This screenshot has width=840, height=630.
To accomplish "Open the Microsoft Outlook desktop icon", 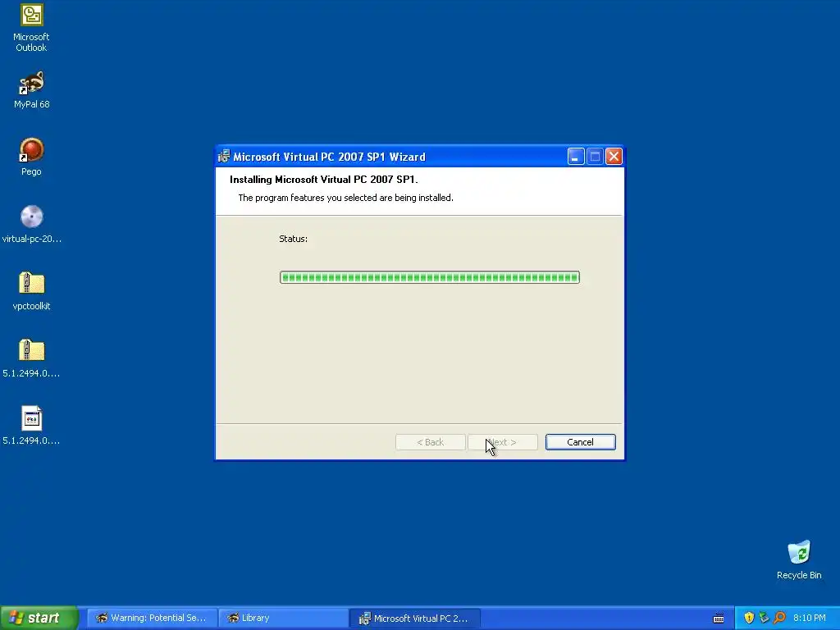I will pyautogui.click(x=31, y=27).
